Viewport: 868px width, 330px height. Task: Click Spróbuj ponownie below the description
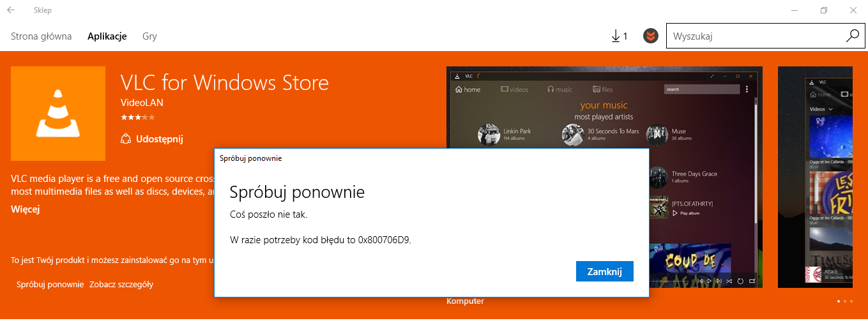click(x=50, y=285)
